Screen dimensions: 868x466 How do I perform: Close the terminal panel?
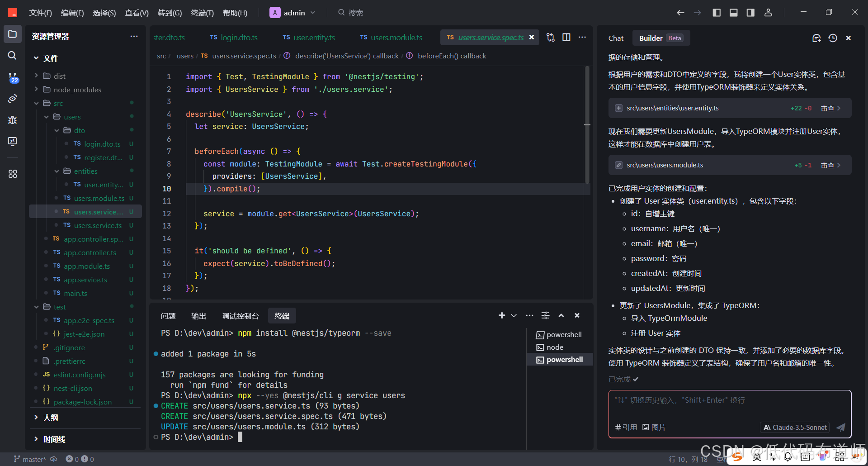tap(577, 315)
